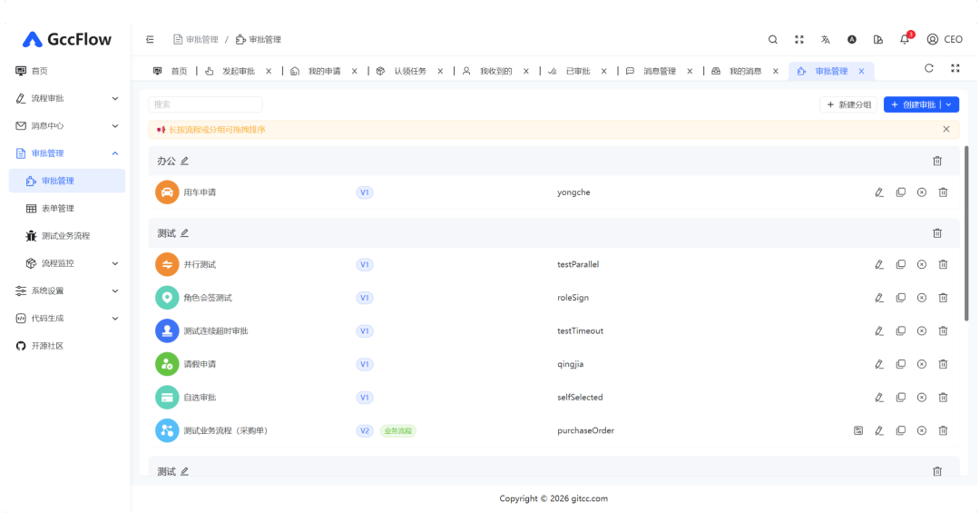
Task: Click the 审批管理 breadcrumb link
Action: 196,39
